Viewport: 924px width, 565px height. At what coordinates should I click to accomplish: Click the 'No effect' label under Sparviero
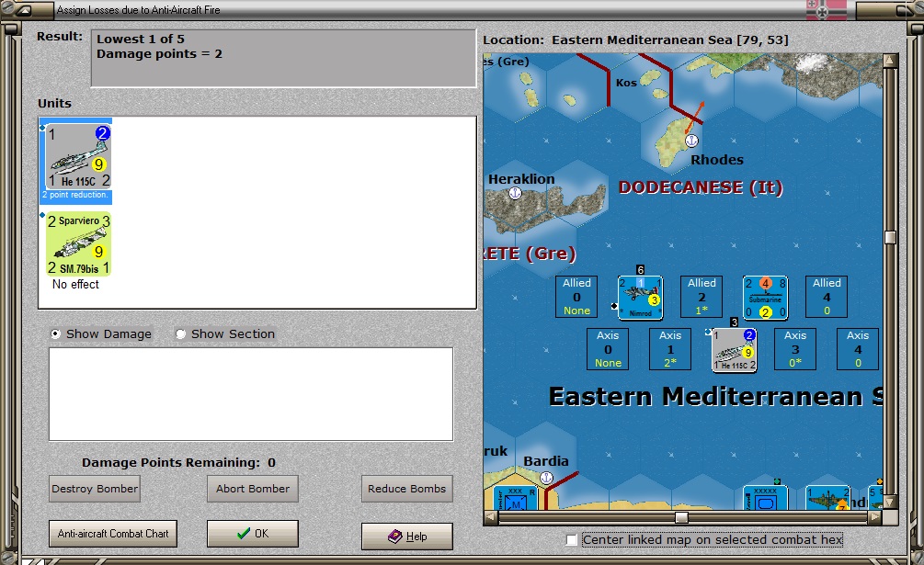[x=75, y=284]
